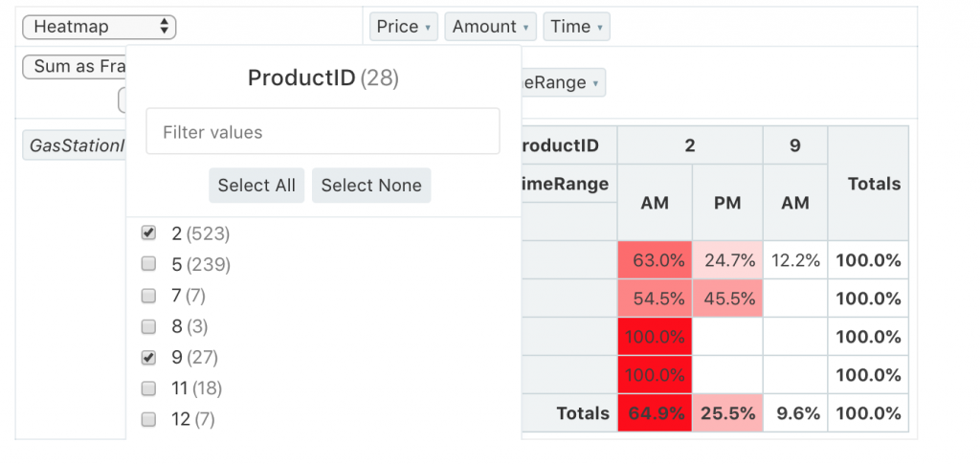980x465 pixels.
Task: Uncheck the ProductID 2 checkbox
Action: pyautogui.click(x=148, y=233)
